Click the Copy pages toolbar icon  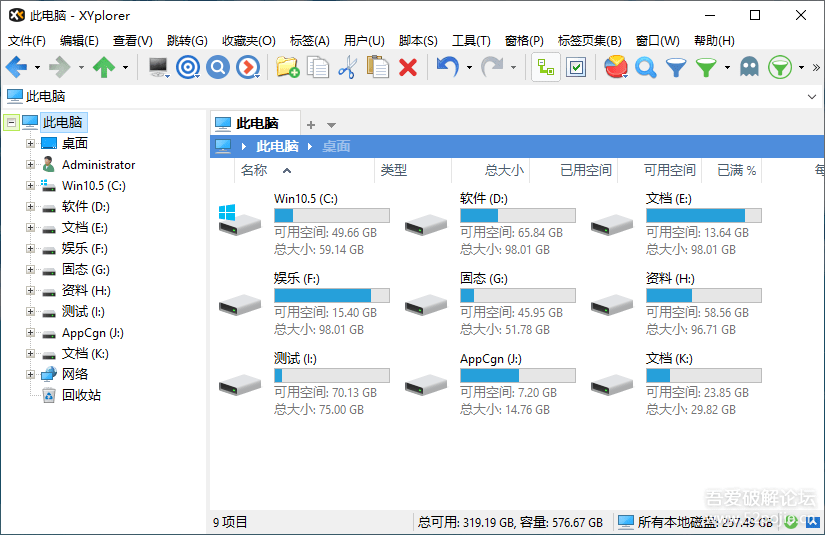point(318,67)
